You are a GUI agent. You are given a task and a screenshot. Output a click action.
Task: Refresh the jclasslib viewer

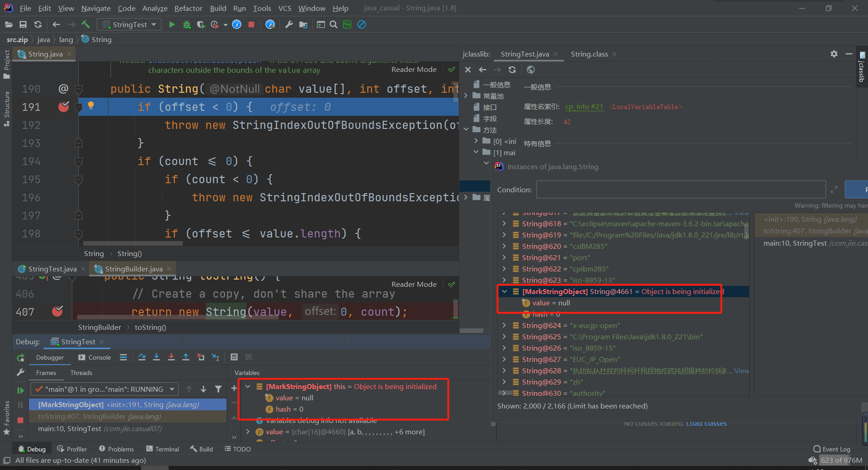pos(512,70)
